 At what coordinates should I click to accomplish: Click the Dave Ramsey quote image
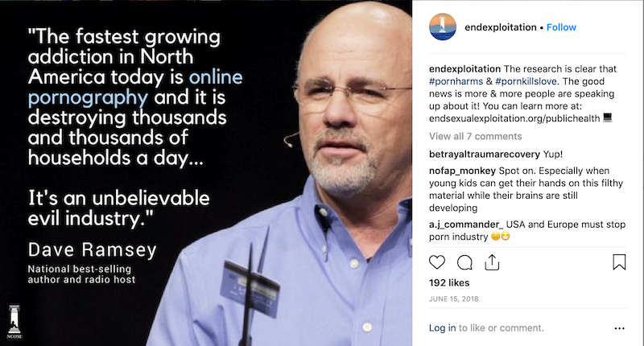(x=206, y=173)
